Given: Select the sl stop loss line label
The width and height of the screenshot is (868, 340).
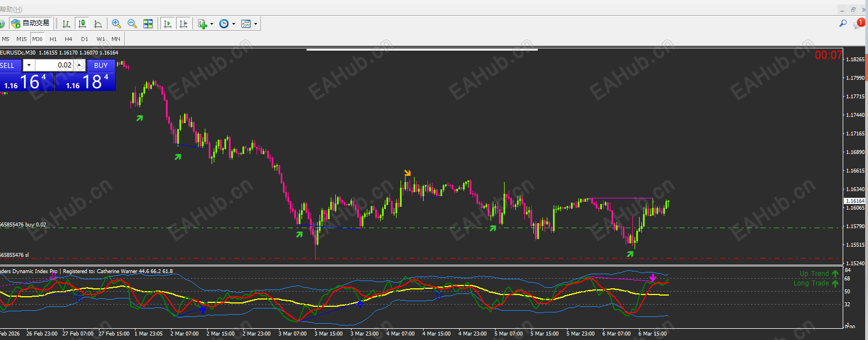Looking at the screenshot, I should point(15,255).
